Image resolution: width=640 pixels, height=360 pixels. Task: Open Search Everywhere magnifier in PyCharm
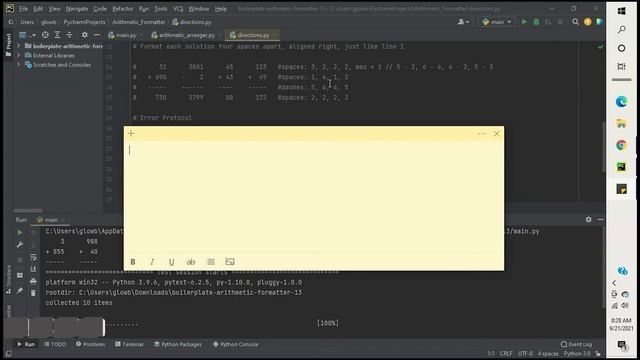(576, 22)
